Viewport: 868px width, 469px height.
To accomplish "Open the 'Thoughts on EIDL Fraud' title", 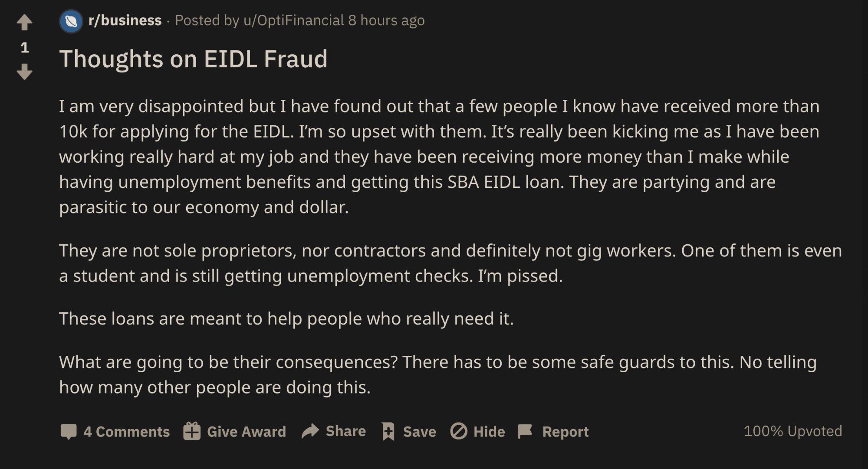I will pyautogui.click(x=193, y=59).
